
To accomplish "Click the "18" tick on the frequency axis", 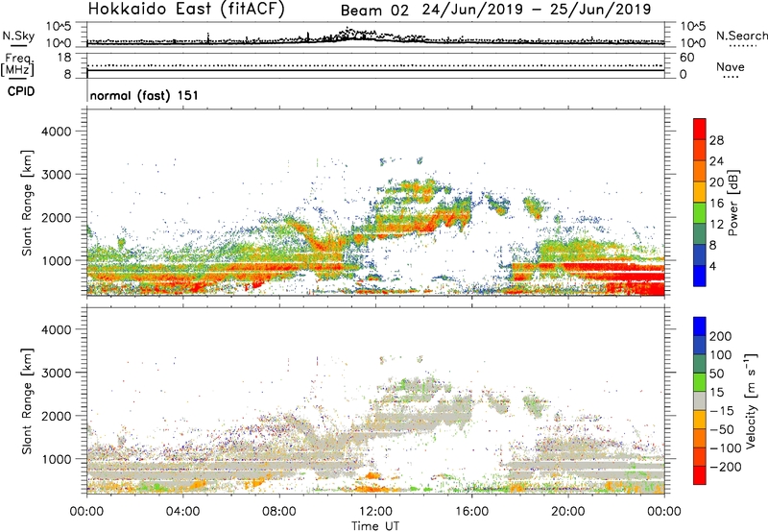I will 64,58.
